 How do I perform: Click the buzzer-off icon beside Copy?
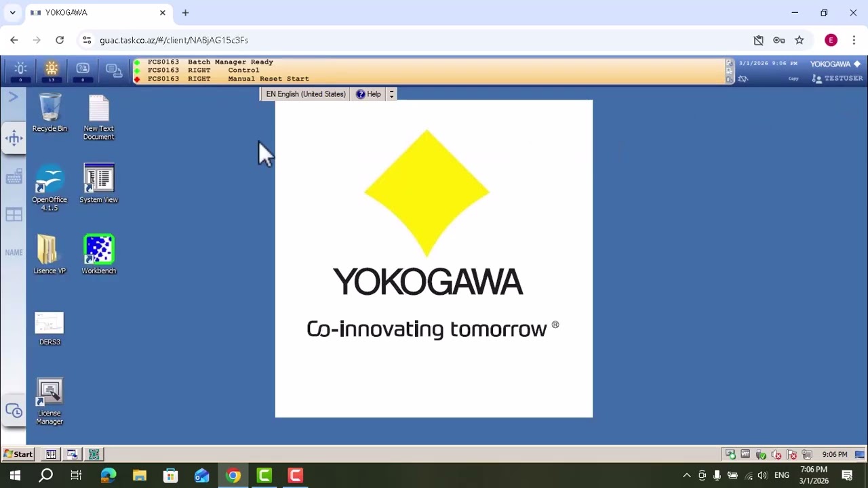tap(743, 79)
